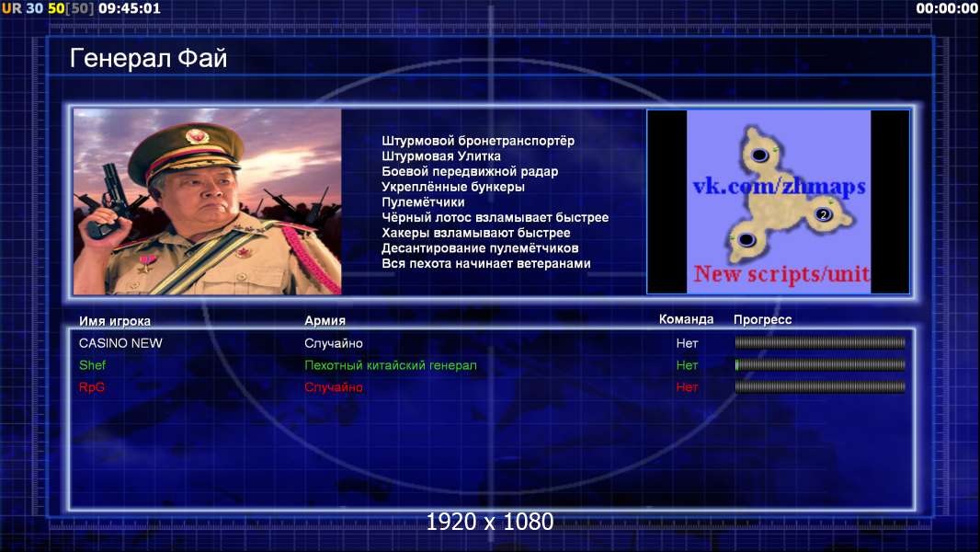
Task: Click the 'UR 30 50[50]' status text
Action: 48,9
